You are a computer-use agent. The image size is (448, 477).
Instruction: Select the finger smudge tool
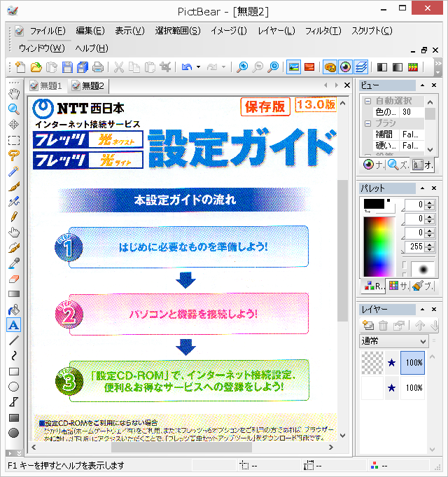[x=14, y=233]
